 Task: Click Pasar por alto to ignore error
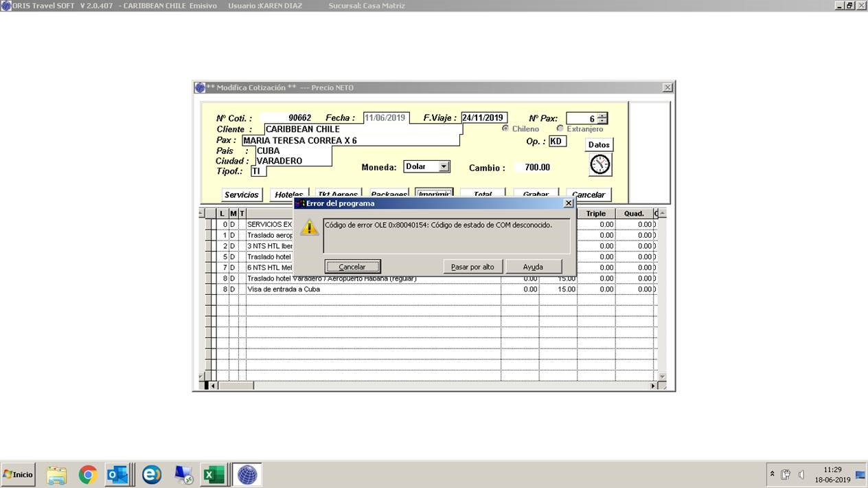[x=472, y=267]
